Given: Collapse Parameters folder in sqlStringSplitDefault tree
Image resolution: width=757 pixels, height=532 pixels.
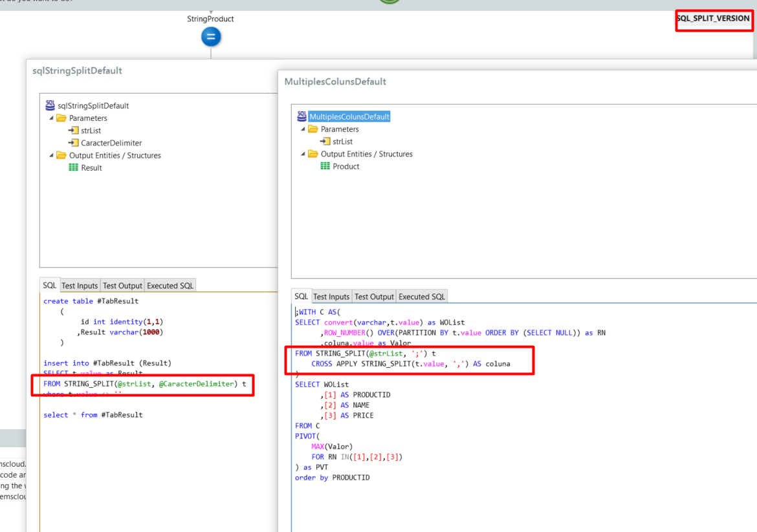Looking at the screenshot, I should point(52,118).
